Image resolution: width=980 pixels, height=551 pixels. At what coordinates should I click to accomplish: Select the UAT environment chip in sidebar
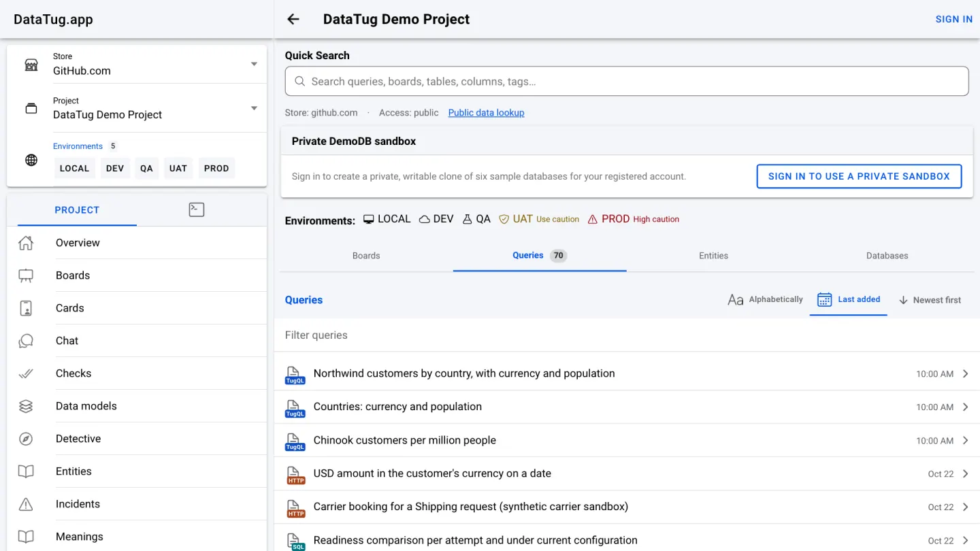pyautogui.click(x=178, y=168)
